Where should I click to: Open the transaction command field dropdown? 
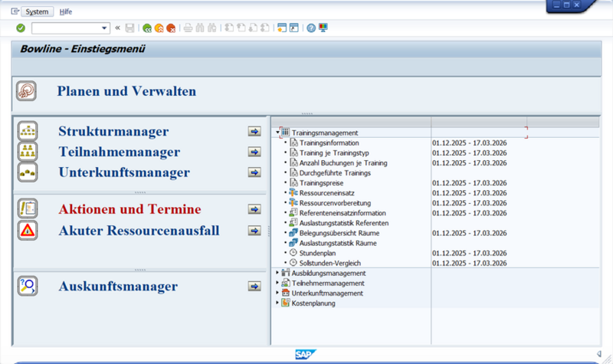(104, 28)
